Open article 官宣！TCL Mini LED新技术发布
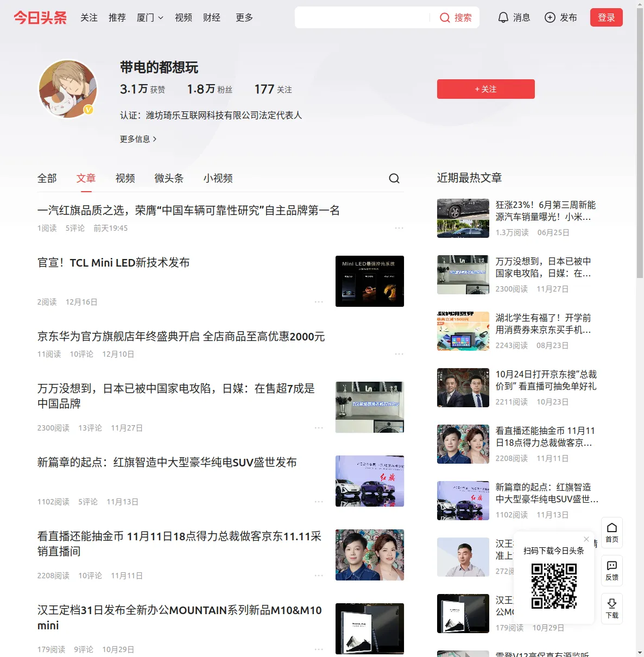Screen dimensions: 644x657 (x=113, y=263)
